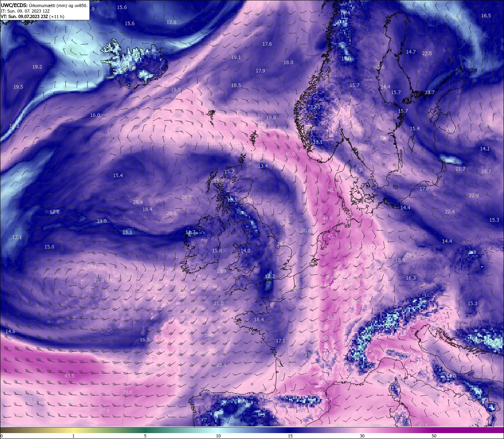Click the '18.0' map value
This screenshot has width=504, height=439.
288,63
